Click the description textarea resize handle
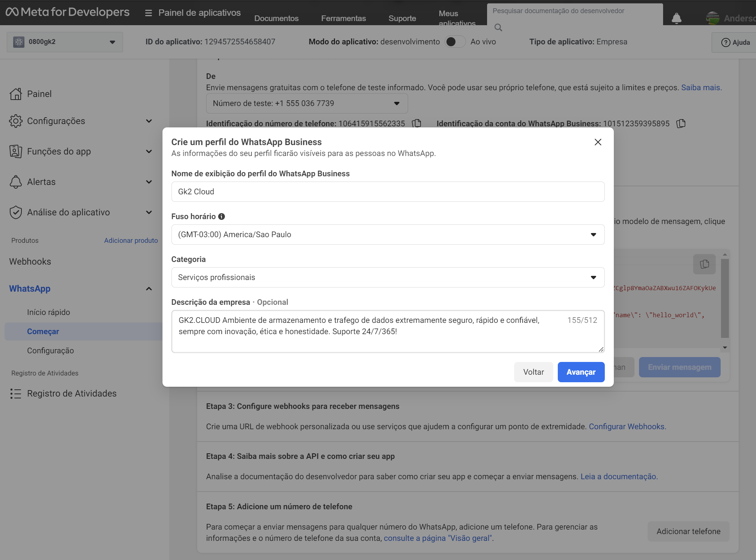 (601, 350)
